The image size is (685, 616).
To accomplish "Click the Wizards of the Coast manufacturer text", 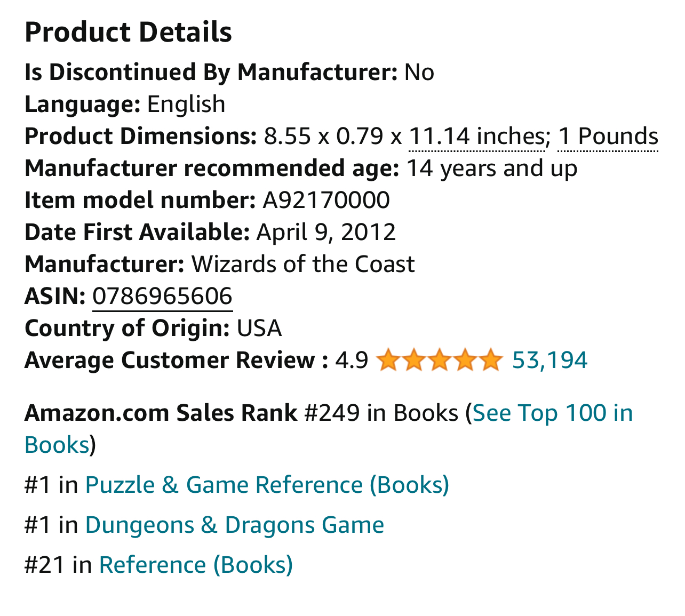I will 302,265.
